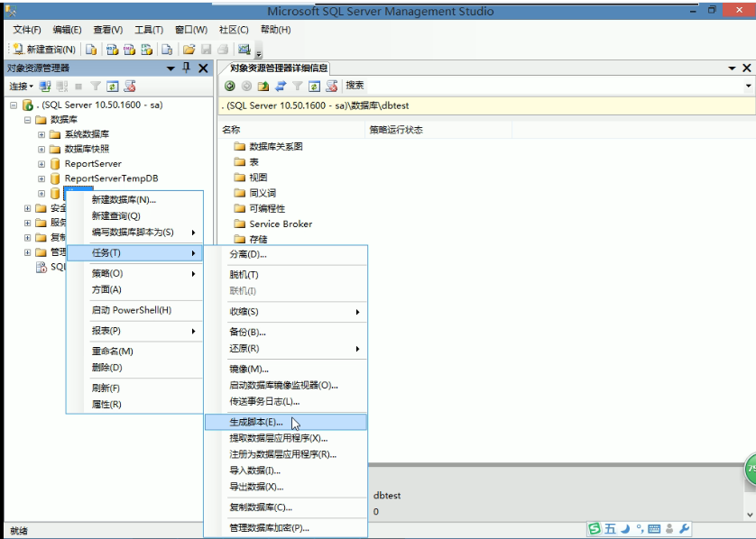Click the script-with-red-circle icon in Object Explorer toolbar

click(x=130, y=87)
